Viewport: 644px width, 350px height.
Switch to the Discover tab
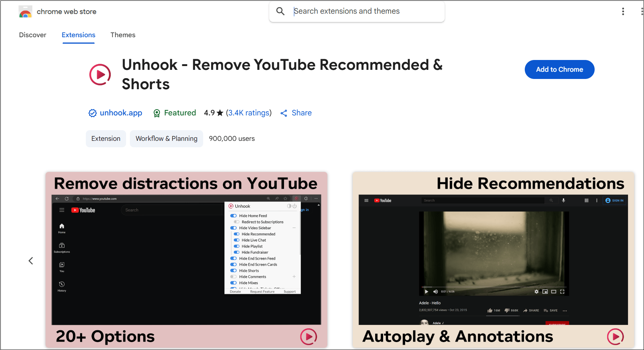33,35
